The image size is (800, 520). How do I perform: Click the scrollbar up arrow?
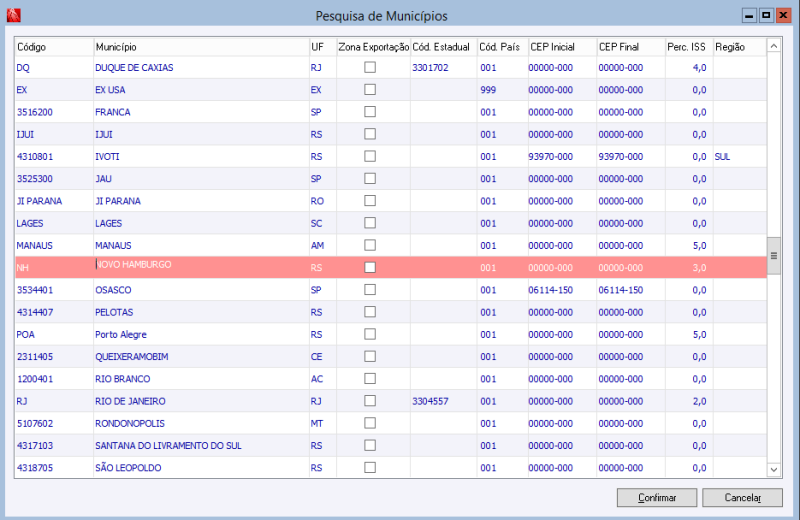tap(773, 46)
